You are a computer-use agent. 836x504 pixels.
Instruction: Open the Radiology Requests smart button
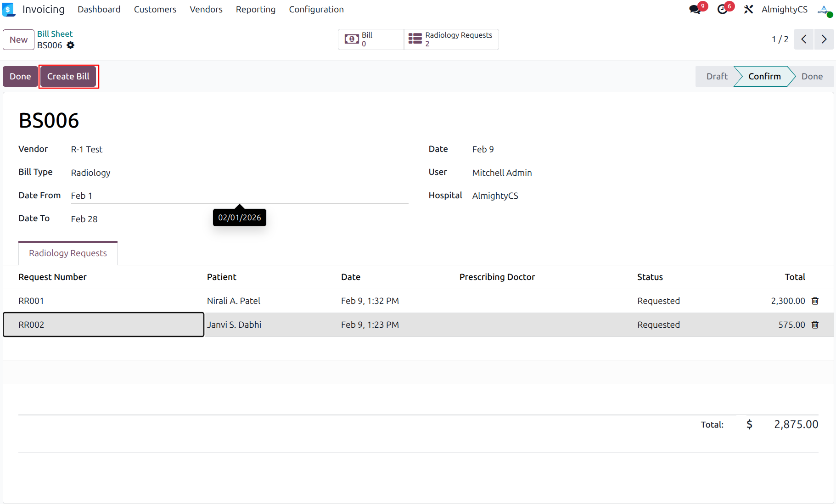click(451, 39)
